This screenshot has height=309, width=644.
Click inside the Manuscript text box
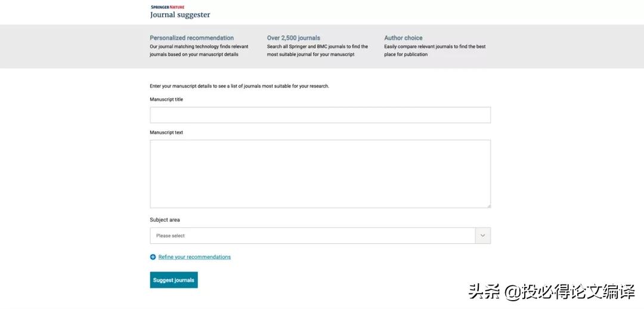[x=320, y=174]
